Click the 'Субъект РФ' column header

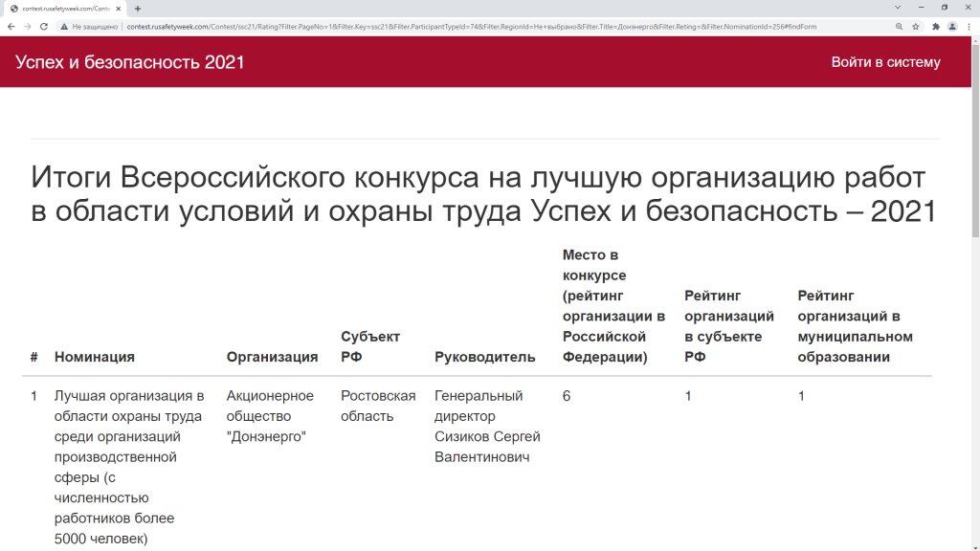[x=370, y=346]
